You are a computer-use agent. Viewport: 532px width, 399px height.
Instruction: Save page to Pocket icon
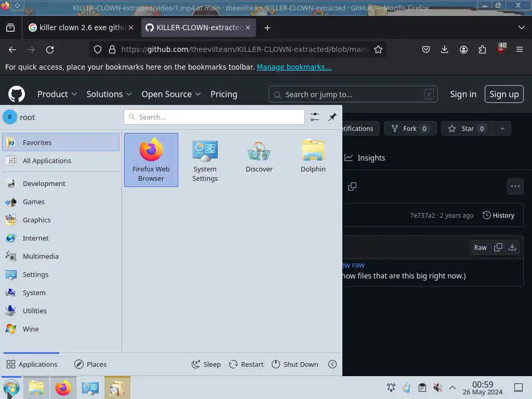[x=426, y=49]
